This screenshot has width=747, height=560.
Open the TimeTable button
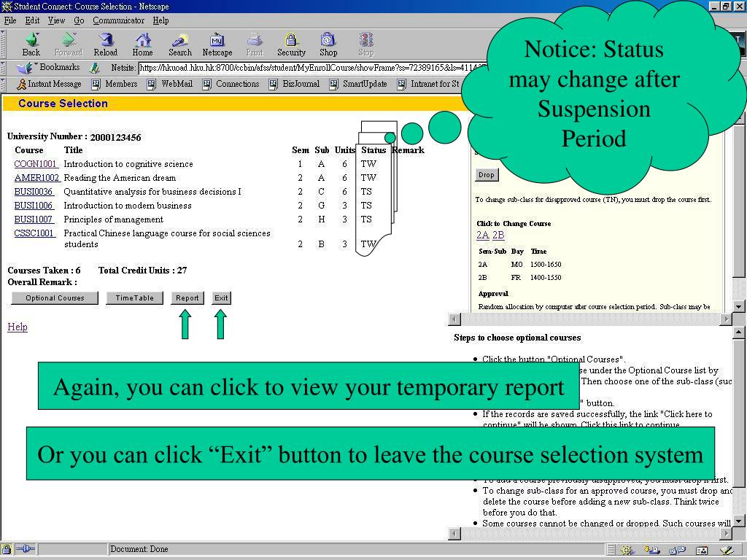(134, 298)
